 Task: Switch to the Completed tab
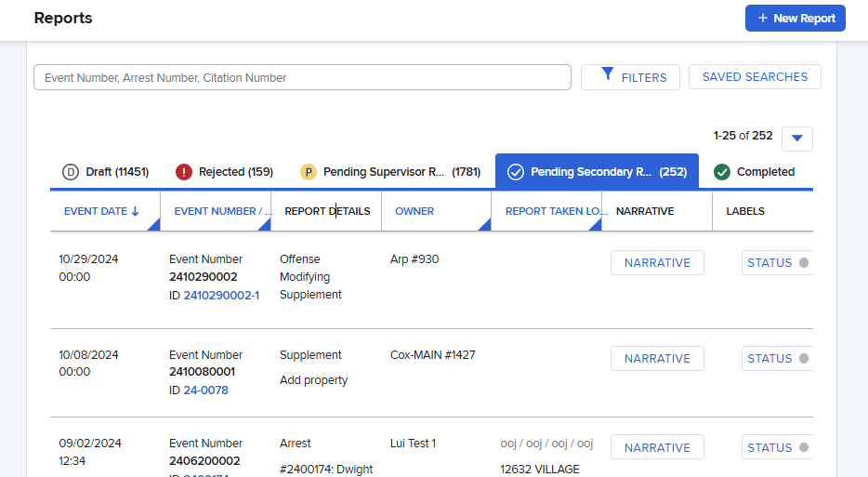765,172
